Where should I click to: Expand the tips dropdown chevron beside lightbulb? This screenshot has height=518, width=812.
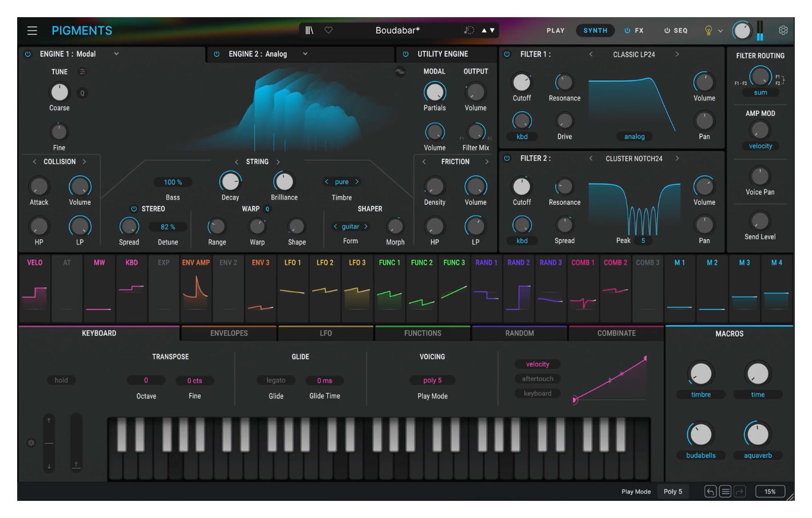(720, 31)
